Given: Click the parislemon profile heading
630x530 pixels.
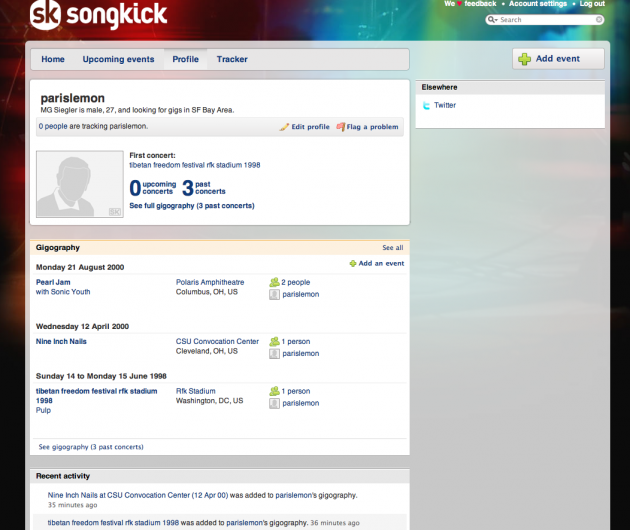Looking at the screenshot, I should 73,98.
